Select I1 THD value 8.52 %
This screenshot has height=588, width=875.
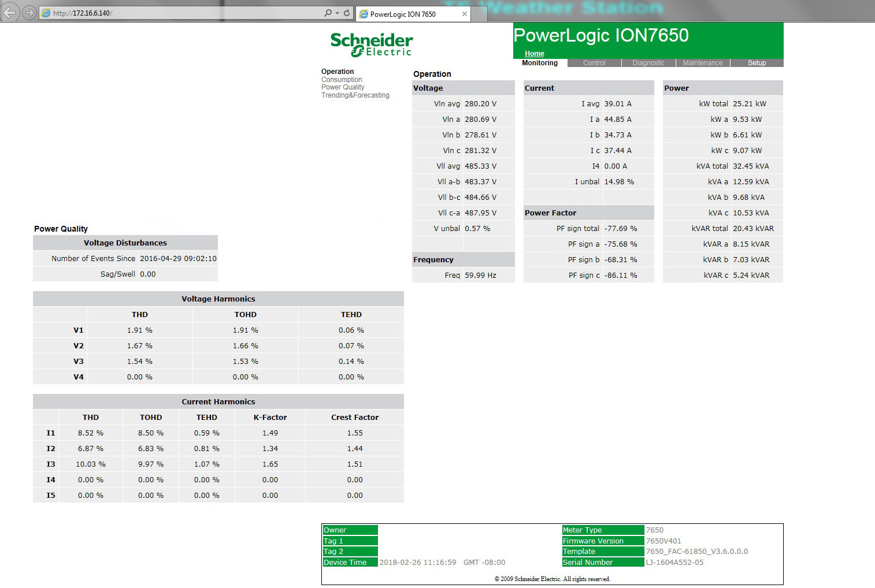[x=91, y=433]
